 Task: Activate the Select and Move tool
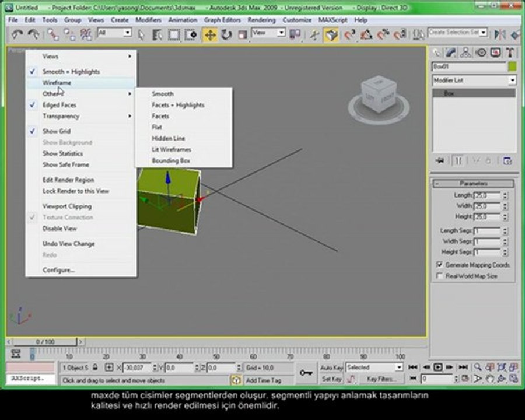(x=210, y=34)
